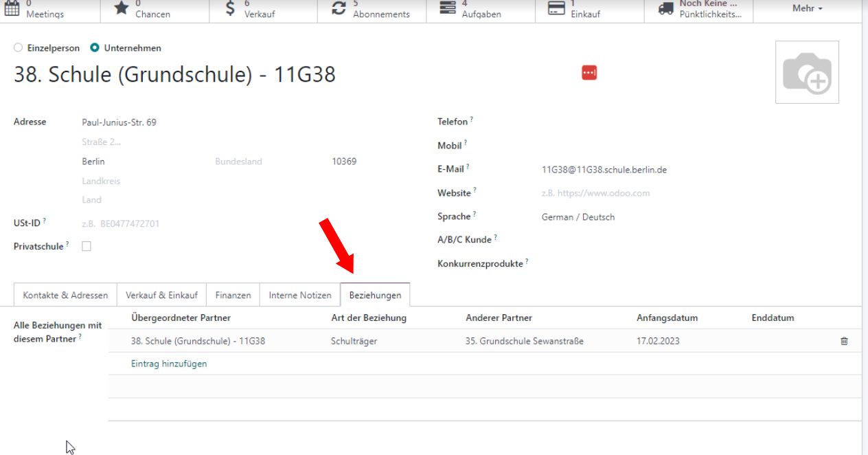This screenshot has width=868, height=455.
Task: Delete the Schulträger relation with trash icon
Action: (x=844, y=341)
